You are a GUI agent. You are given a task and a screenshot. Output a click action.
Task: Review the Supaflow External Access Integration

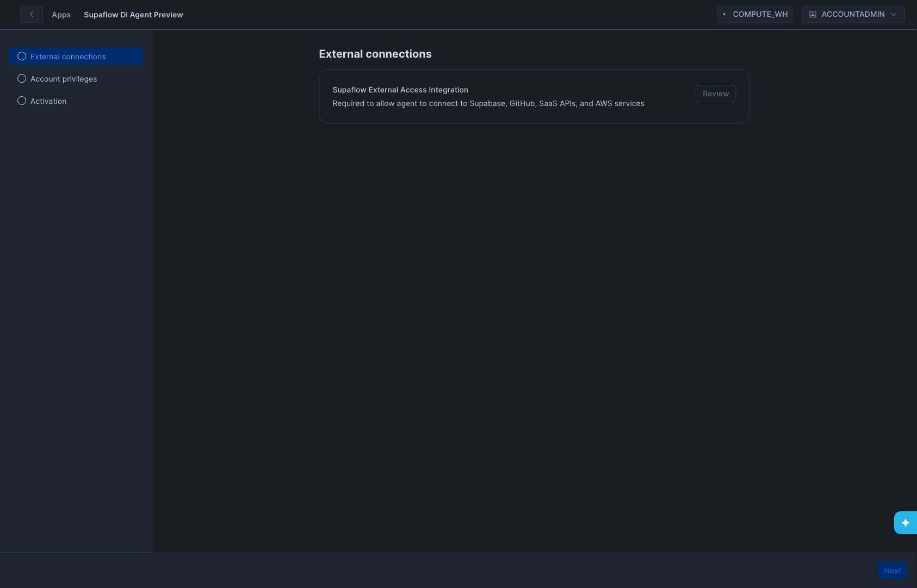715,94
